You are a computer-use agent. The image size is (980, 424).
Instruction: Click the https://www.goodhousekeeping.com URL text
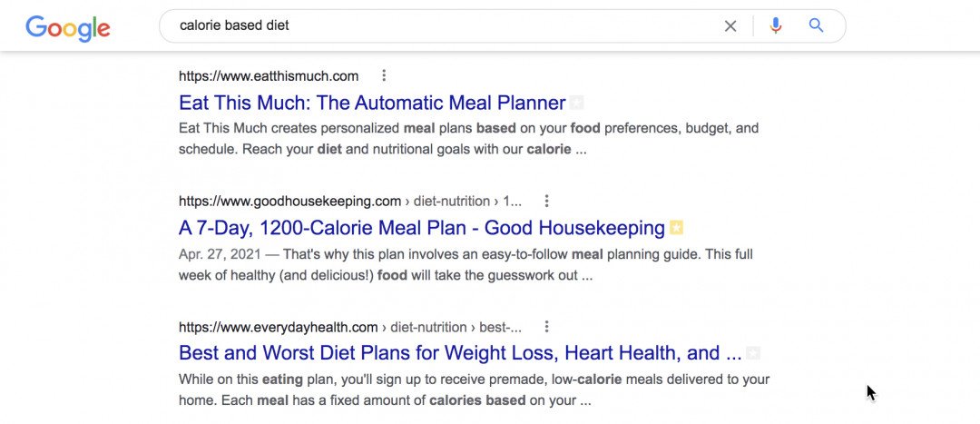pos(290,202)
